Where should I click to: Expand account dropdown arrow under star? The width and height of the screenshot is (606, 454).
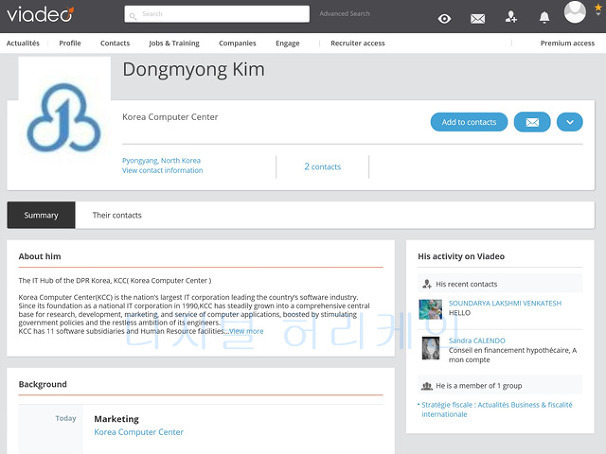(598, 14)
